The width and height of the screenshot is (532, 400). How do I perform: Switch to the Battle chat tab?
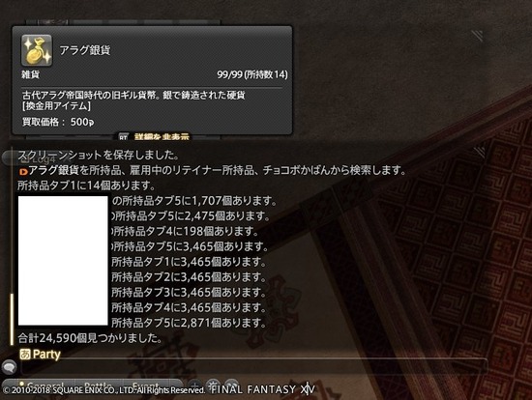click(x=98, y=386)
